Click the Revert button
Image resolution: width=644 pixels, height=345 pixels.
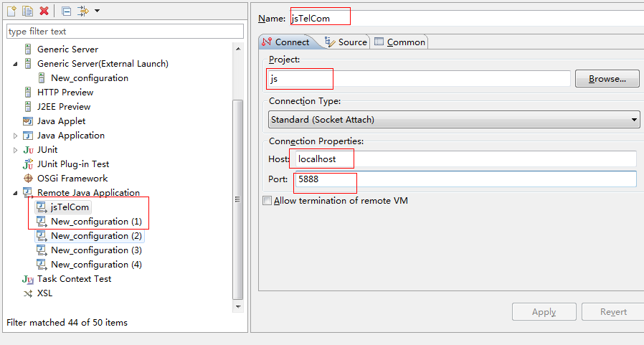click(x=613, y=312)
